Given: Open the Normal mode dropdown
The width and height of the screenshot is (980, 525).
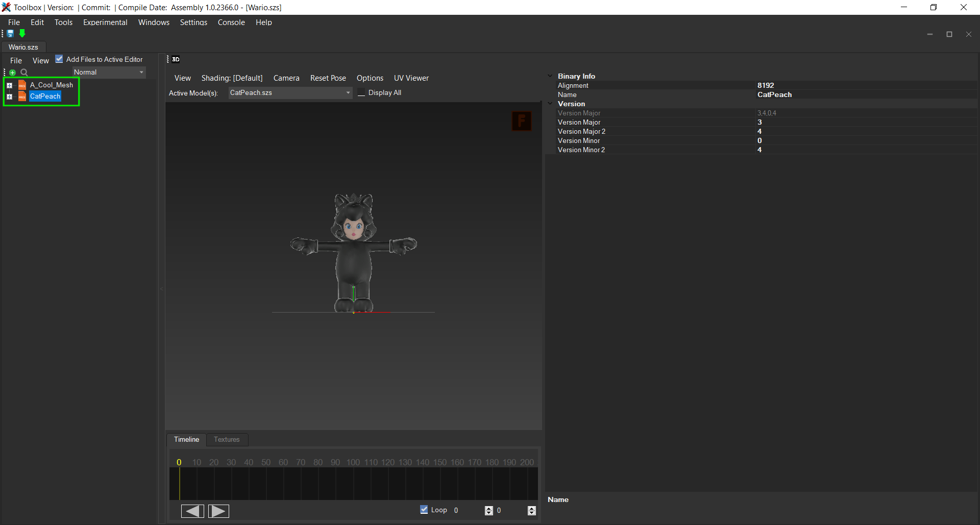Looking at the screenshot, I should click(x=109, y=73).
